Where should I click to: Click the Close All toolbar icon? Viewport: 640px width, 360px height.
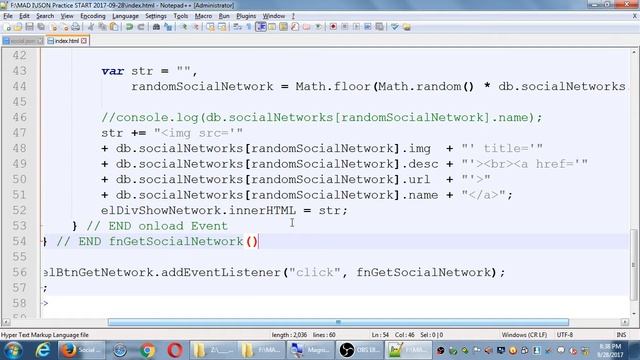[x=64, y=27]
